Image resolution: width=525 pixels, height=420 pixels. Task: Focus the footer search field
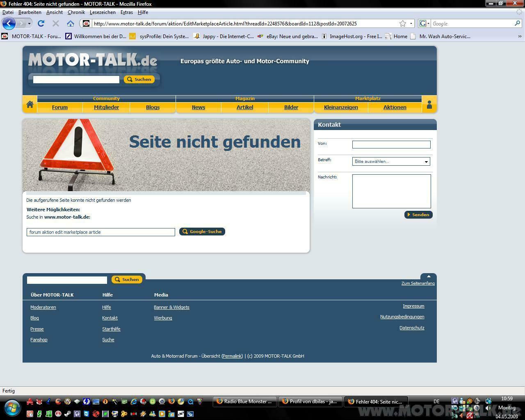[67, 280]
